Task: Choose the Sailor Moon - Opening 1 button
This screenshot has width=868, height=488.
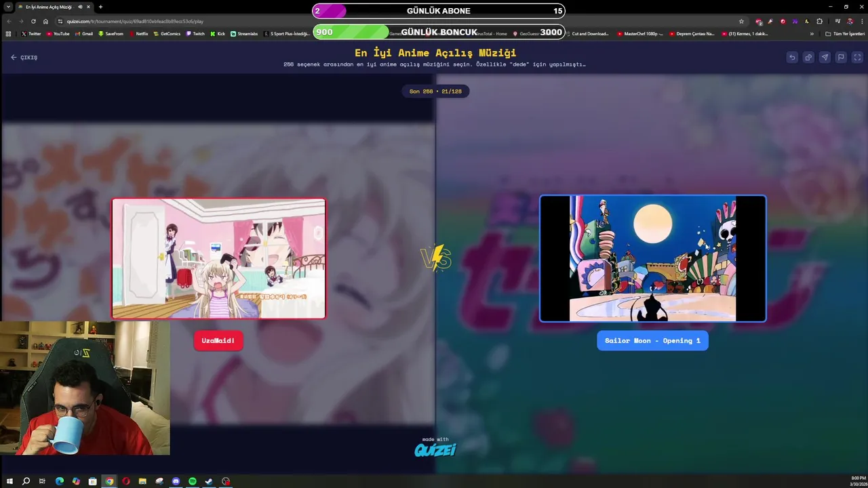Action: point(652,340)
